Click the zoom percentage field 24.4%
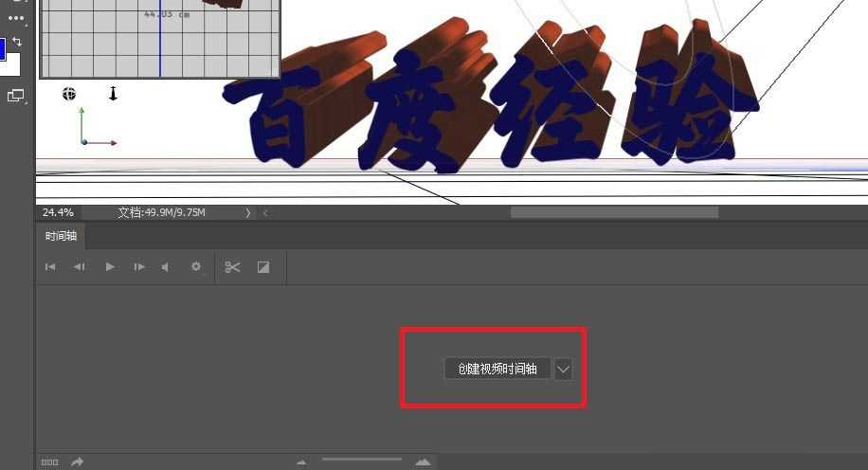 tap(59, 212)
